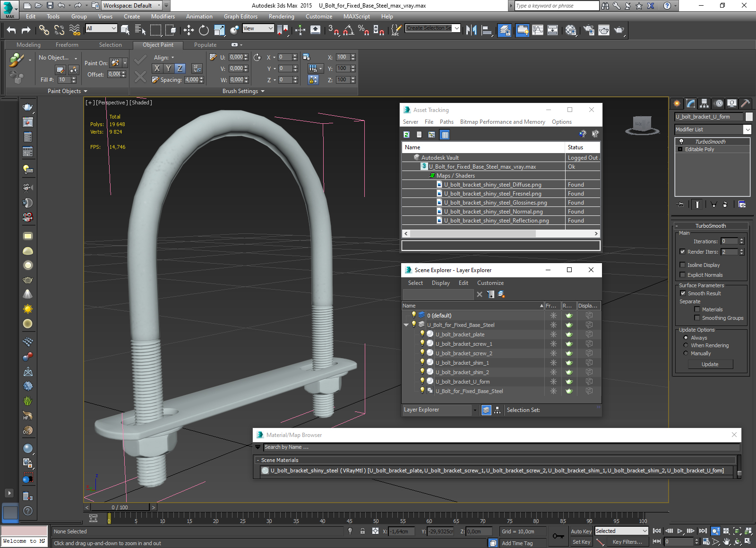Toggle the Render Iters checkbox
This screenshot has width=756, height=548.
coord(682,252)
